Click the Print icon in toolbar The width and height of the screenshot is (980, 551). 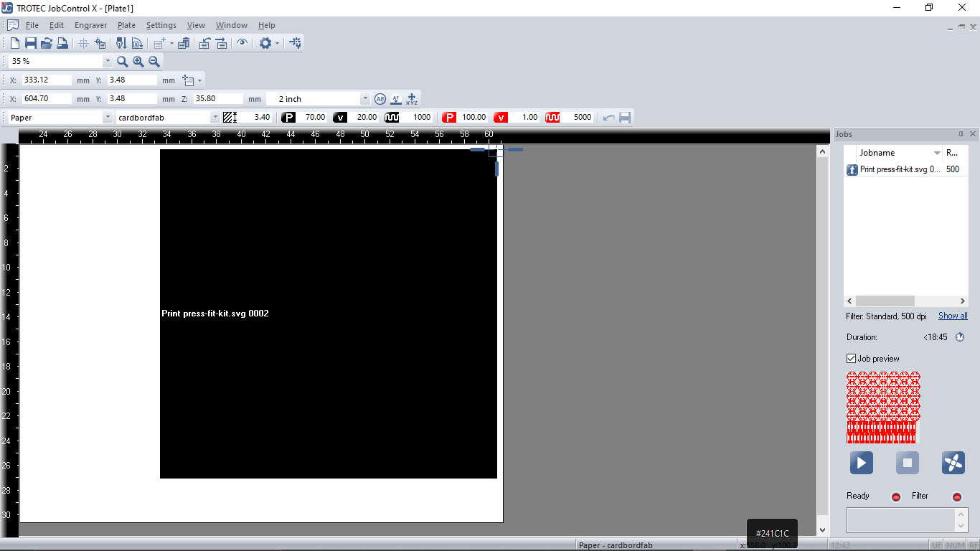click(x=62, y=43)
